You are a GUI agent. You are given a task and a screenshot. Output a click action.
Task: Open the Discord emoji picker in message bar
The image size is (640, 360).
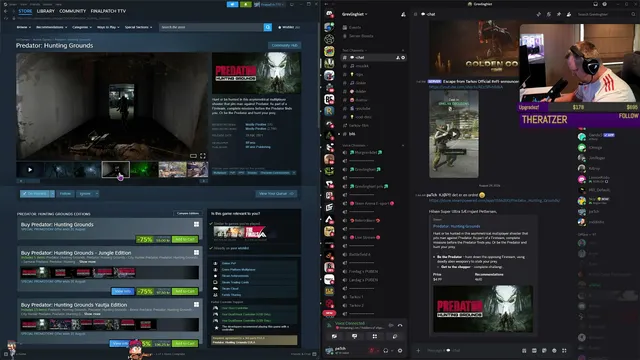coord(554,350)
